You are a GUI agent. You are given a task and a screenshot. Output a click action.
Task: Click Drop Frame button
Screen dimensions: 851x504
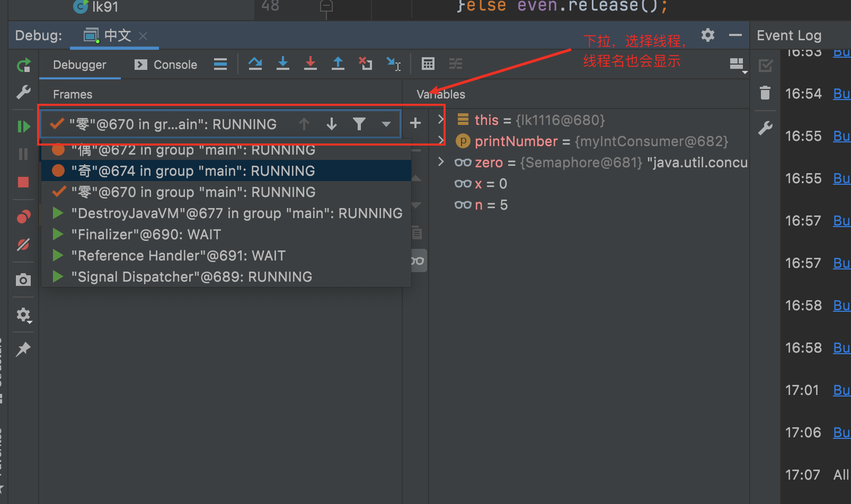[365, 64]
